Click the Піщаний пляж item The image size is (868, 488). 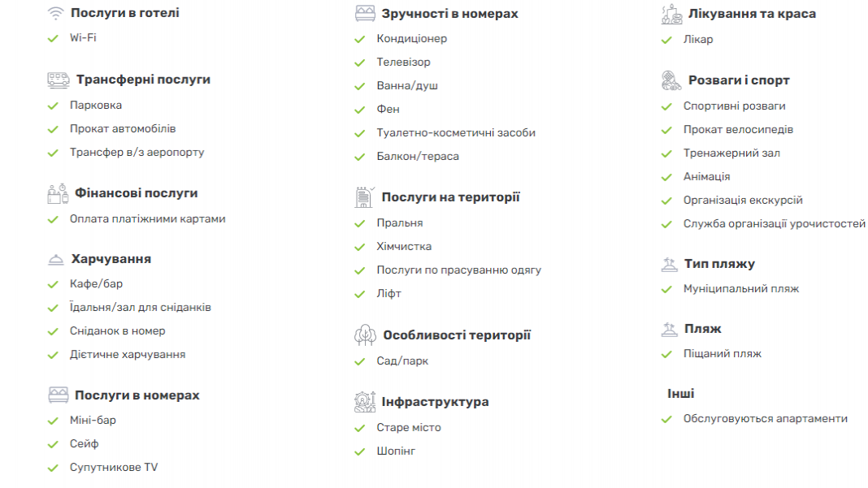point(723,353)
